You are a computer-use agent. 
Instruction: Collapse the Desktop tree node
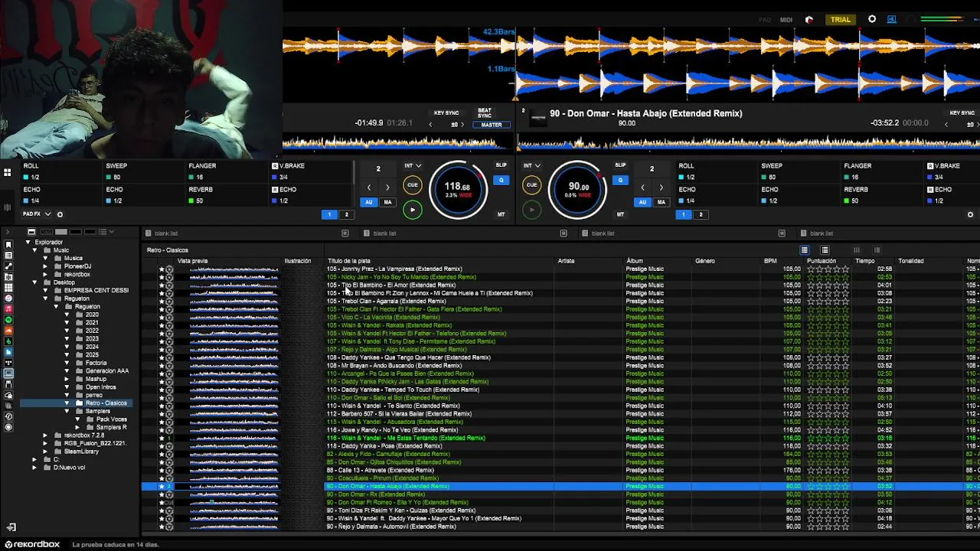point(34,282)
